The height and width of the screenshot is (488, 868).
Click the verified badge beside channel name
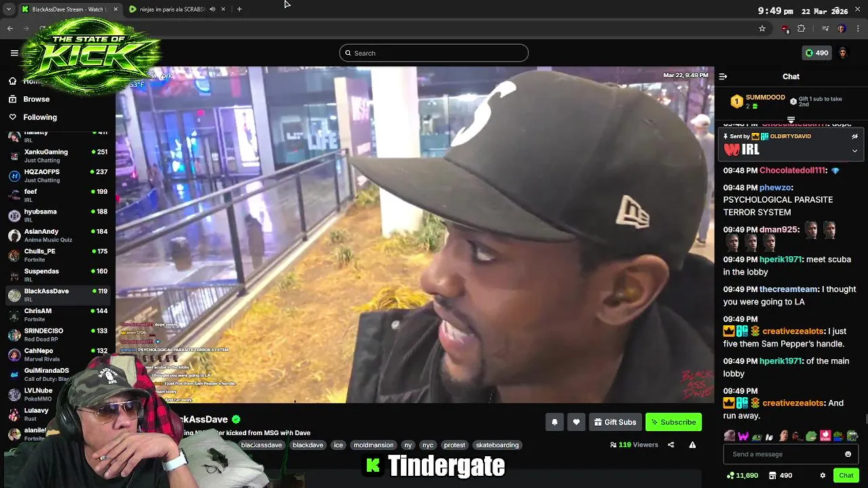(x=236, y=420)
